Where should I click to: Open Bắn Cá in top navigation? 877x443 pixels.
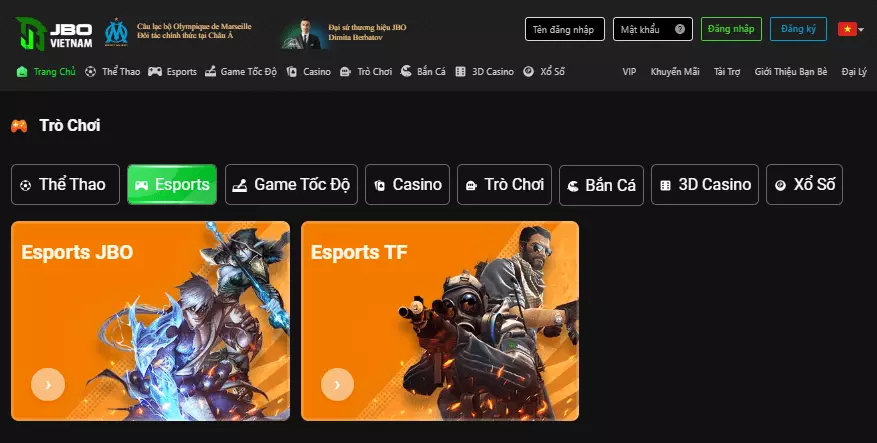431,72
